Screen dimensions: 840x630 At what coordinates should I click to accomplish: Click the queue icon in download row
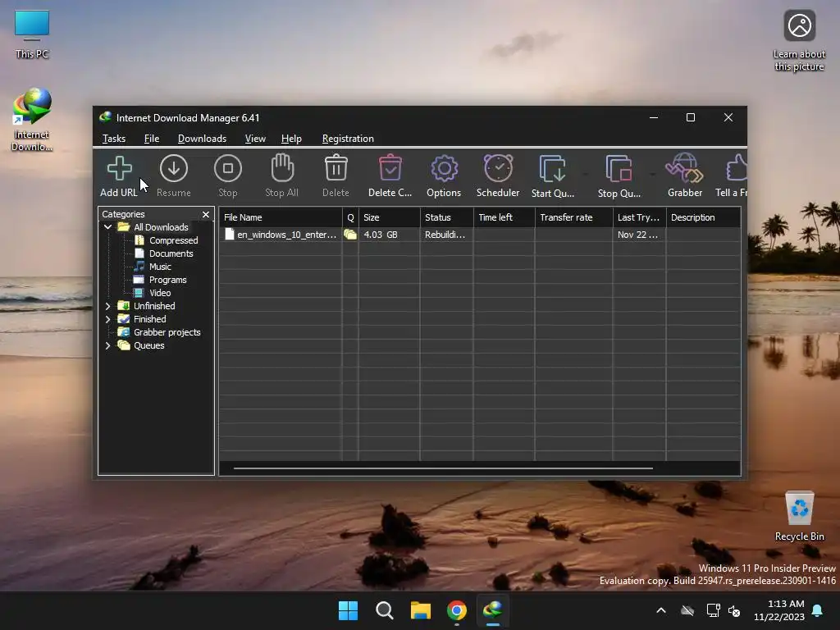(350, 235)
